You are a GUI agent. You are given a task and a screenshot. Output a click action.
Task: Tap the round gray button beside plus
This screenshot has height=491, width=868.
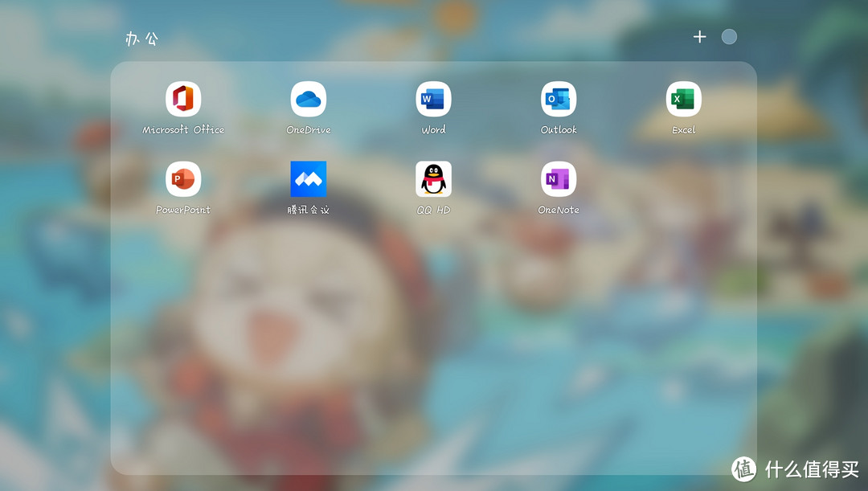pyautogui.click(x=729, y=37)
